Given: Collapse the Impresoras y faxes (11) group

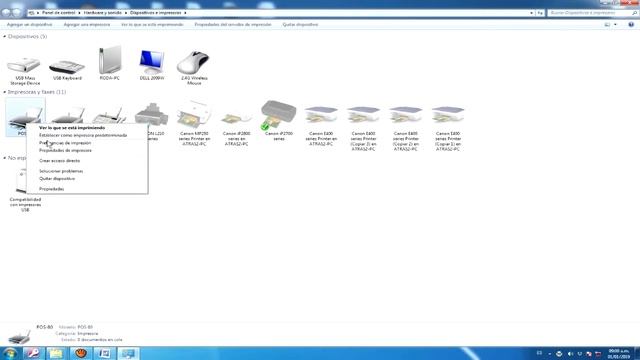Looking at the screenshot, I should click(x=4, y=92).
